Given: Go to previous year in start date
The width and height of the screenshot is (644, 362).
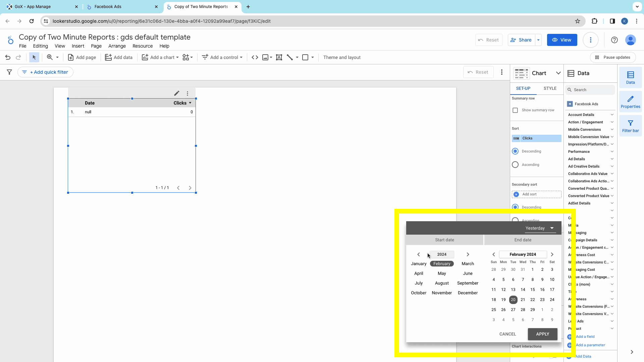Looking at the screenshot, I should coord(418,254).
